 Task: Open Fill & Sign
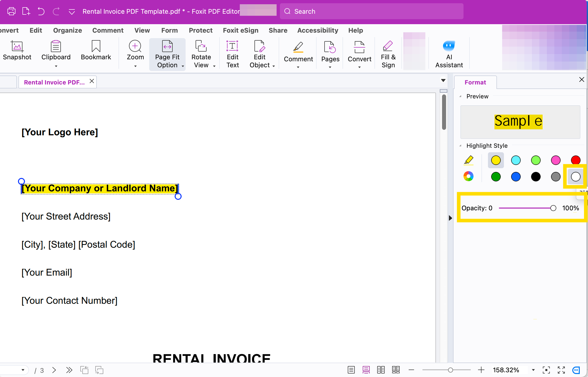click(x=388, y=54)
